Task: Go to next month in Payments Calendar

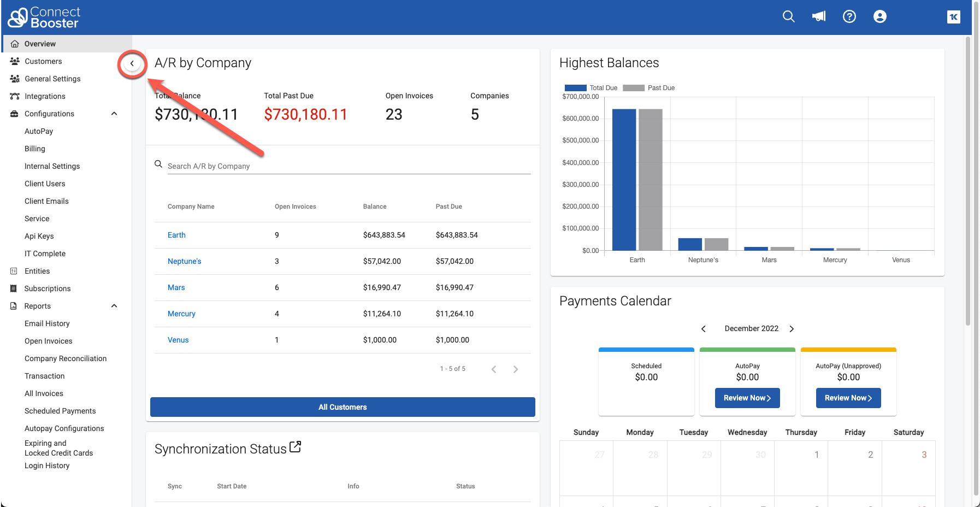Action: coord(792,329)
